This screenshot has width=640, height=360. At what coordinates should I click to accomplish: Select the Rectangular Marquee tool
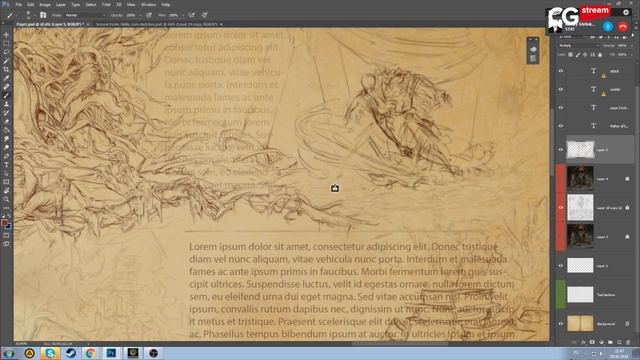(6, 43)
